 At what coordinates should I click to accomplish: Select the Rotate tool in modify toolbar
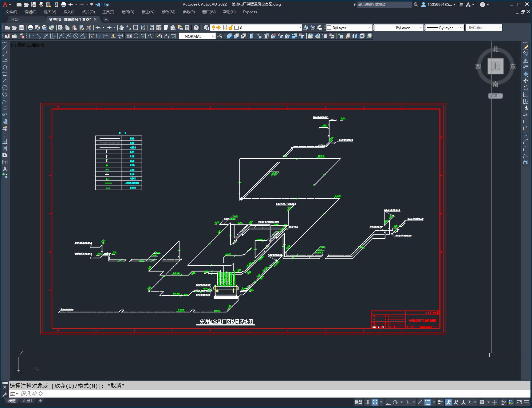(526, 88)
